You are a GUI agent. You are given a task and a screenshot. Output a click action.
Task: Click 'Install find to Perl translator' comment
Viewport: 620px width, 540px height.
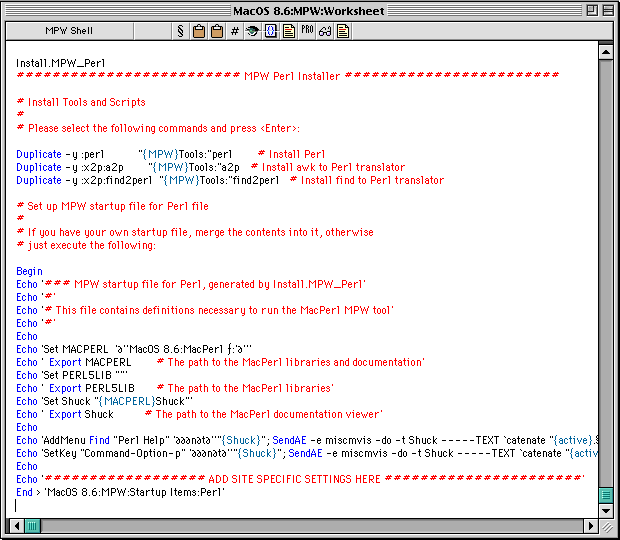click(367, 180)
